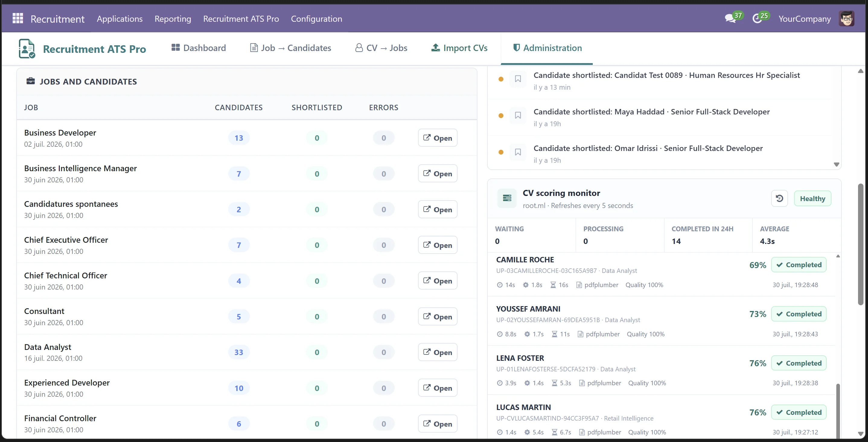Open the apps grid menu icon
This screenshot has width=868, height=442.
(x=18, y=18)
